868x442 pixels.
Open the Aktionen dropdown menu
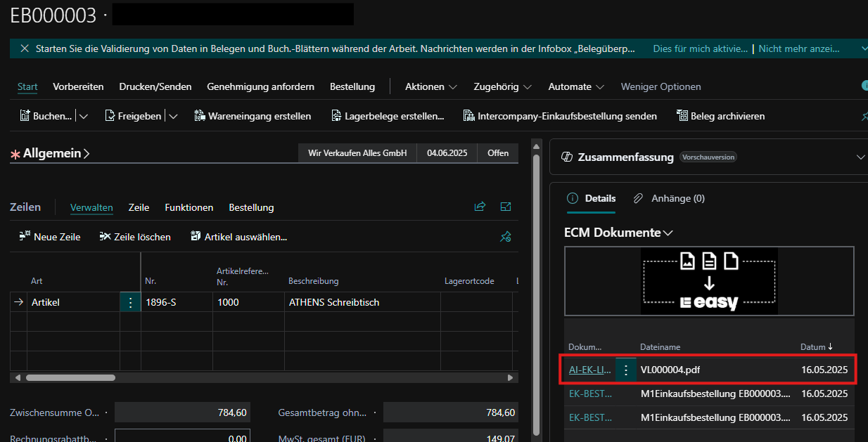[430, 86]
